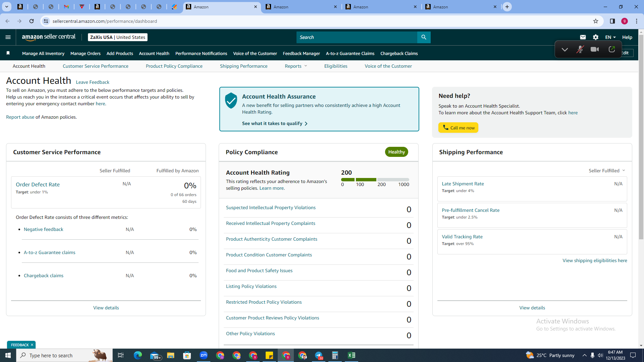Reload the page with the refresh icon
The height and width of the screenshot is (362, 644).
point(32,21)
